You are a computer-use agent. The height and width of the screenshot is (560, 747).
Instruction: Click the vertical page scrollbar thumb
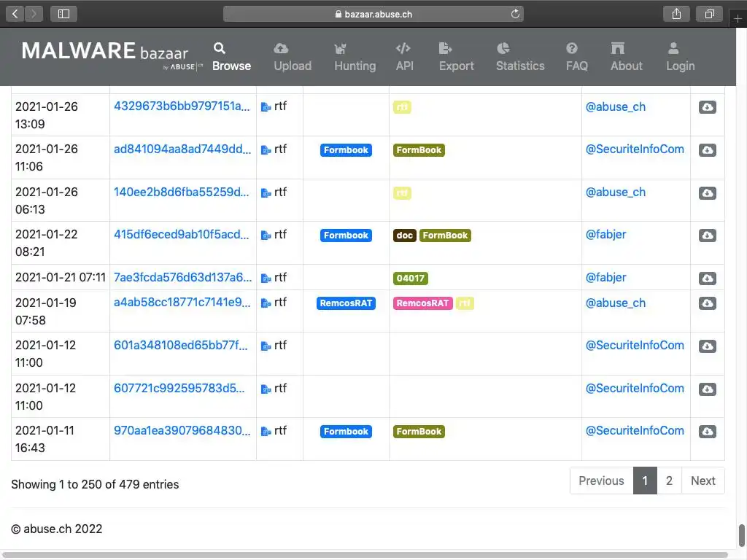[x=741, y=535]
